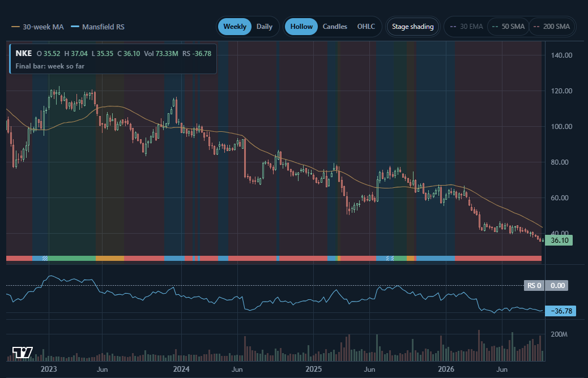Click the long orange 2023 stage strip segment
588x378 pixels.
point(110,258)
